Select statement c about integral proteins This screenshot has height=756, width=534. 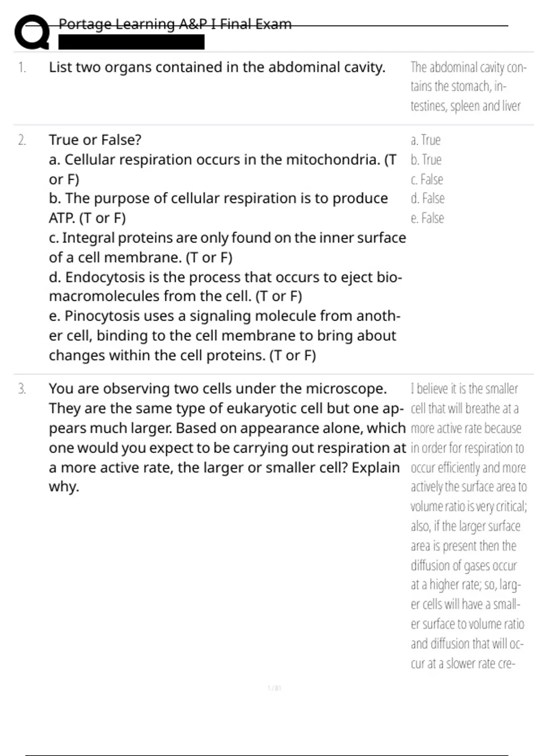(x=227, y=247)
